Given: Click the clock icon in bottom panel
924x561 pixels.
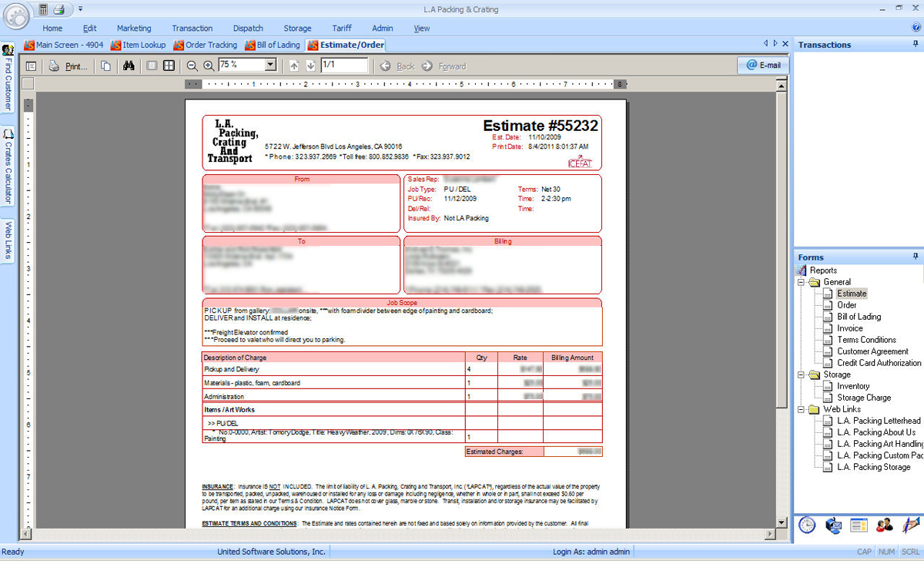Looking at the screenshot, I should click(806, 526).
